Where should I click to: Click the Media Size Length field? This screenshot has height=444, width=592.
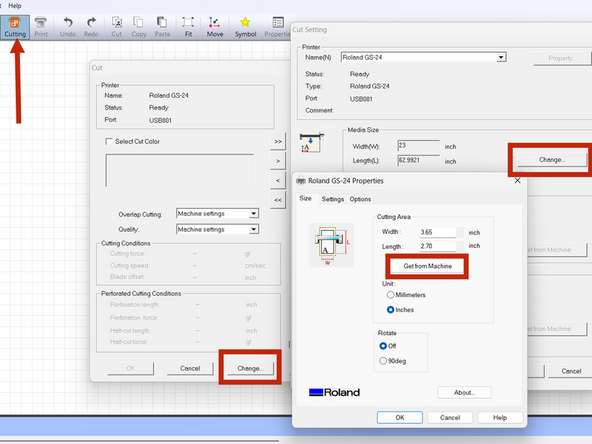point(418,160)
